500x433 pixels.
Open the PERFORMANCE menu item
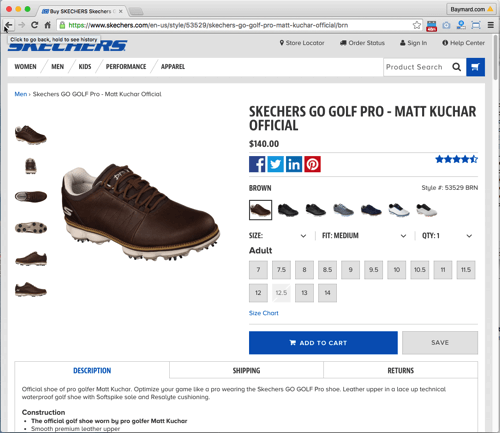coord(126,67)
